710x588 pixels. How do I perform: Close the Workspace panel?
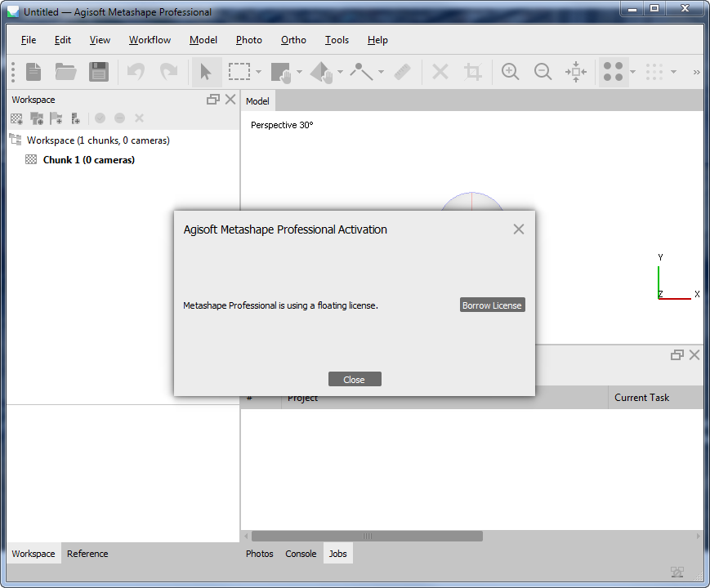[x=230, y=100]
